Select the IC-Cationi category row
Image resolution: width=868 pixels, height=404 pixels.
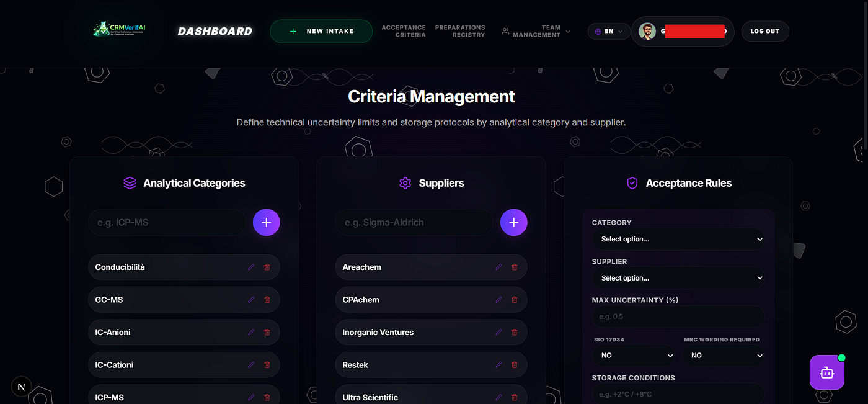pos(184,365)
